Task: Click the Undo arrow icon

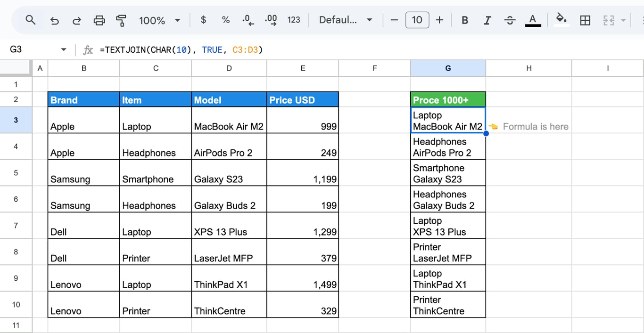Action: click(54, 20)
